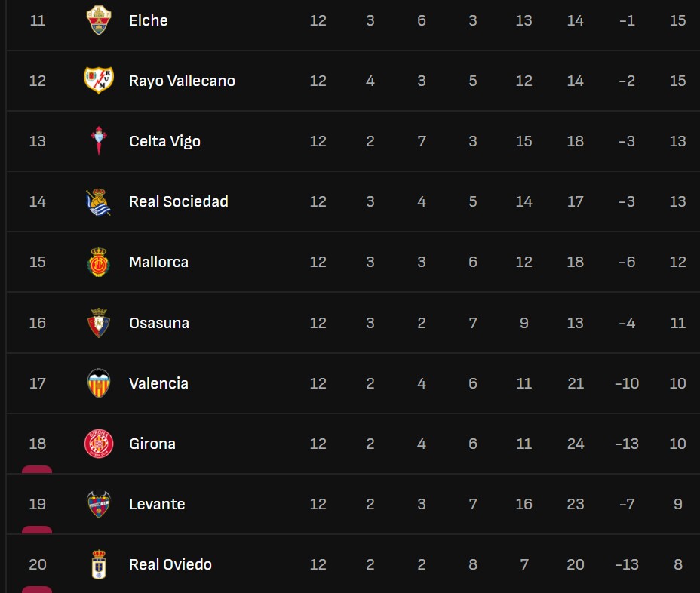The image size is (700, 593).
Task: Select the Mallorca team name
Action: coord(158,262)
